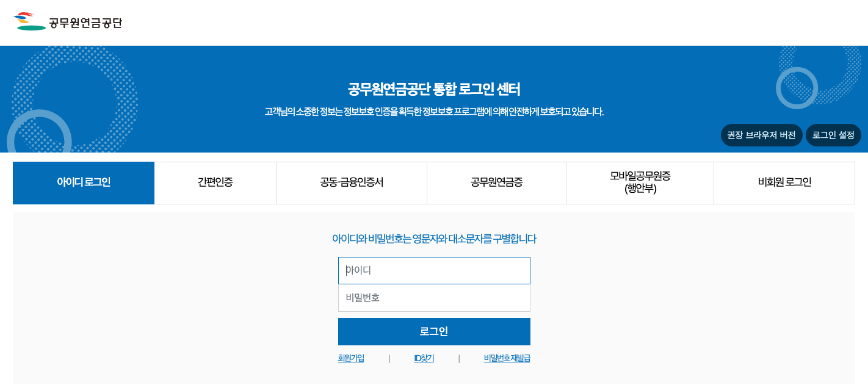This screenshot has height=385, width=868.
Task: Switch to the 공무원연금증 tab
Action: tap(497, 182)
